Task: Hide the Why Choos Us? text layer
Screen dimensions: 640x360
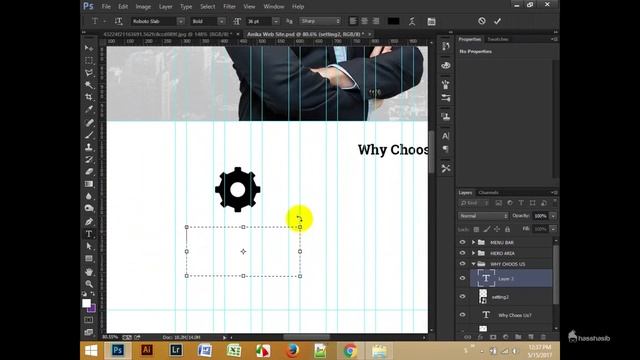Action: click(x=462, y=315)
